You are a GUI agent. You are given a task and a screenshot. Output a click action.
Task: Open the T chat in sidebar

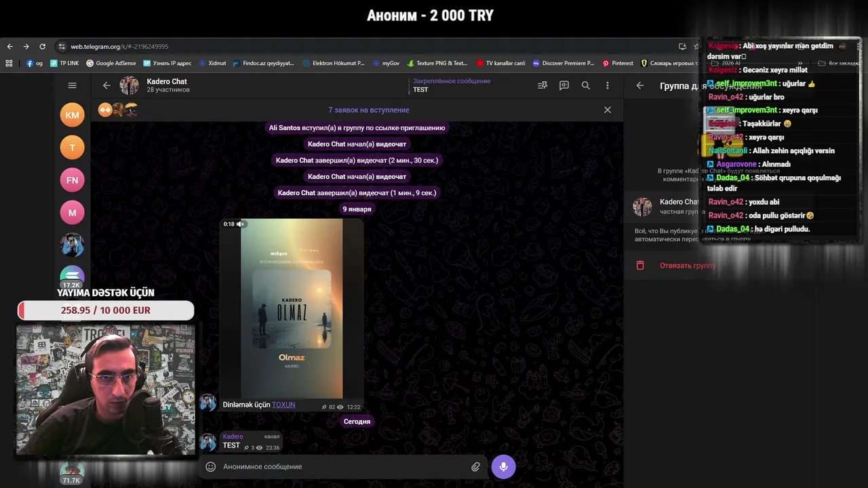tap(73, 148)
